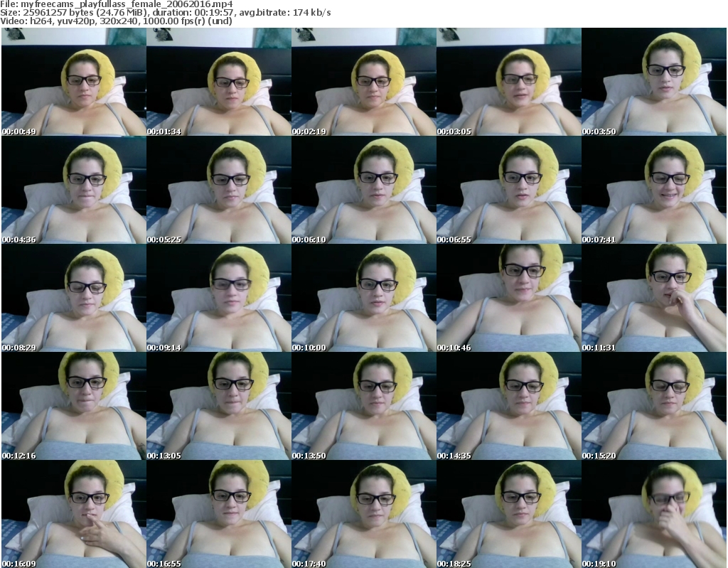The height and width of the screenshot is (568, 728).
Task: Choose the frame timestamped 00:13:05
Action: click(219, 406)
